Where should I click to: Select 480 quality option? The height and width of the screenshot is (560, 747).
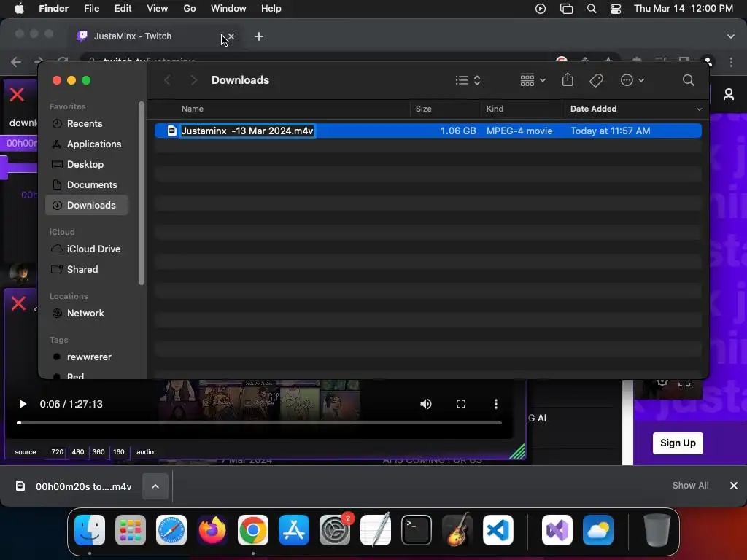click(77, 452)
